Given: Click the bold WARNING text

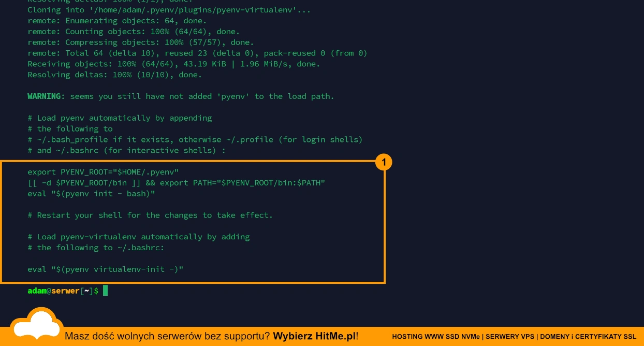Looking at the screenshot, I should (46, 96).
